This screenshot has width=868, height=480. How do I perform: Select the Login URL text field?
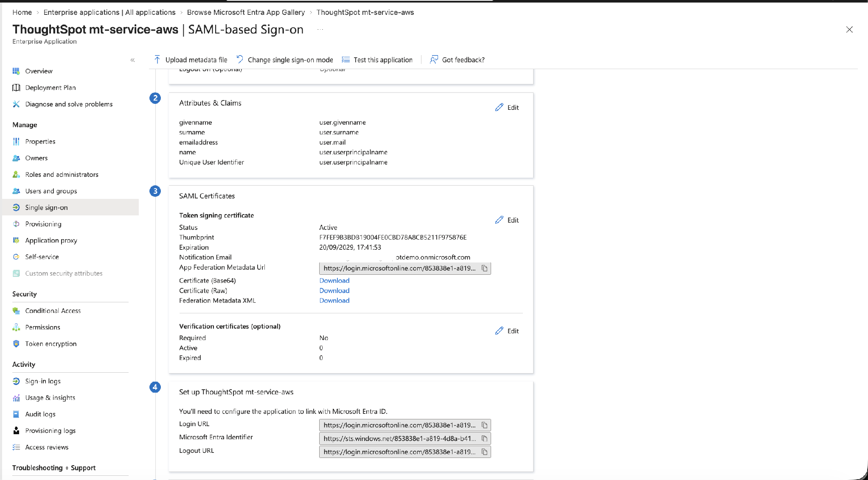pos(405,425)
